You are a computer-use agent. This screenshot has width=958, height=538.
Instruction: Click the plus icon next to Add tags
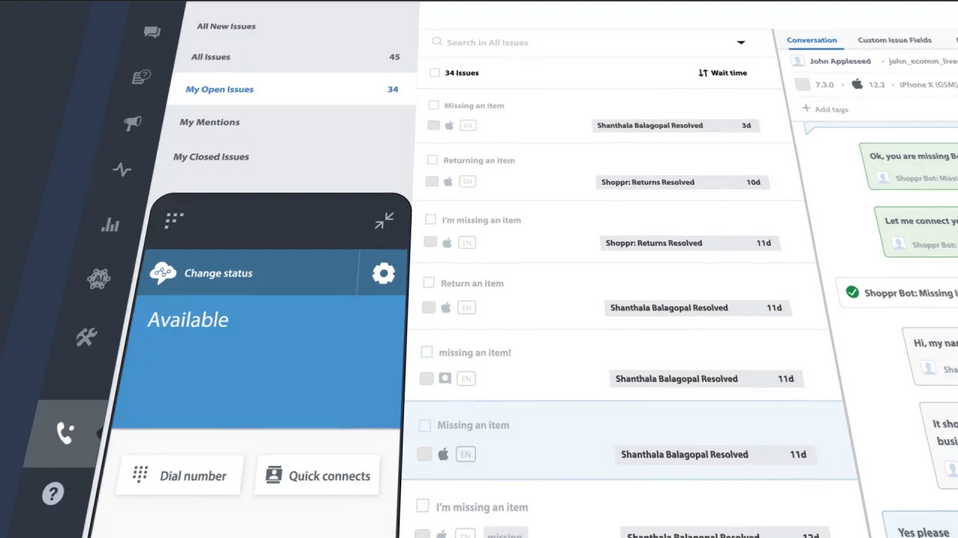[x=806, y=108]
